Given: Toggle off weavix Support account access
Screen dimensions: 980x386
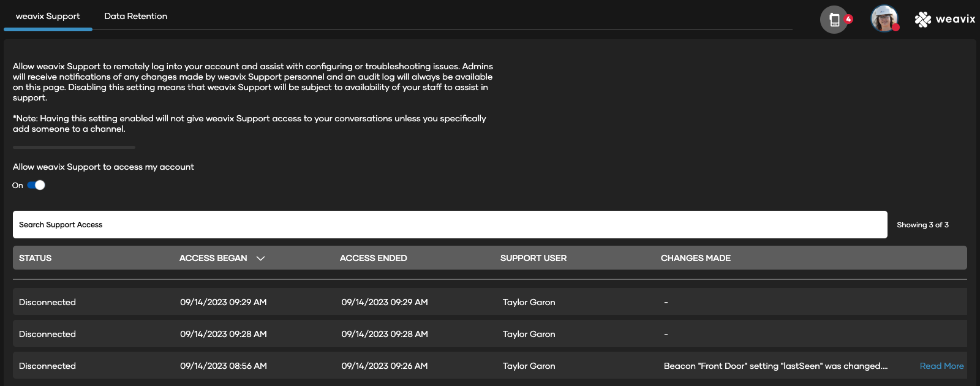Looking at the screenshot, I should click(36, 185).
